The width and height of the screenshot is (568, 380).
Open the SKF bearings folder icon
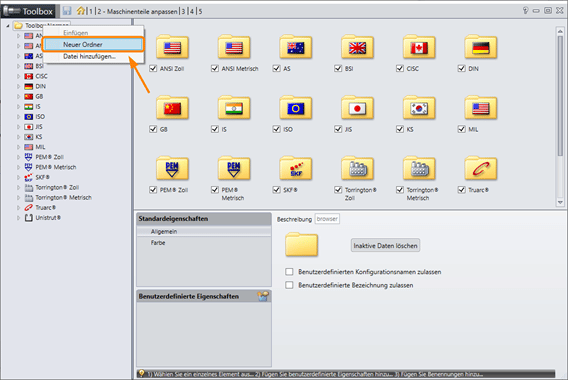(296, 168)
